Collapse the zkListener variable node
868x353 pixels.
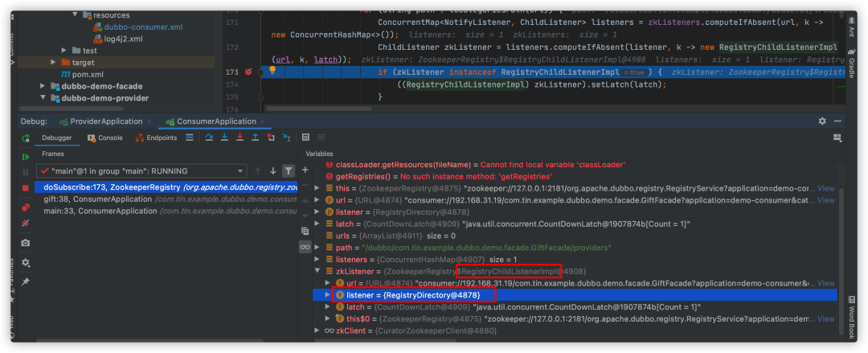tap(317, 271)
